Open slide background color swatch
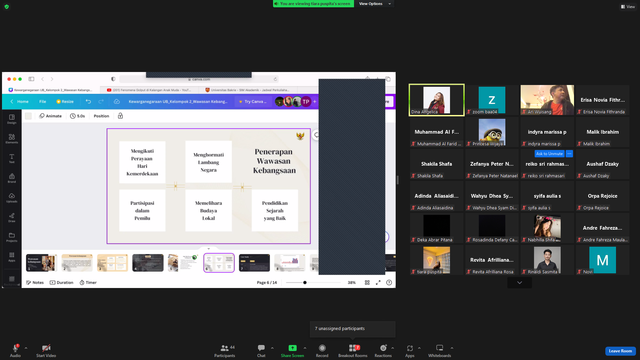Image resolution: width=640 pixels, height=360 pixels. (x=28, y=116)
